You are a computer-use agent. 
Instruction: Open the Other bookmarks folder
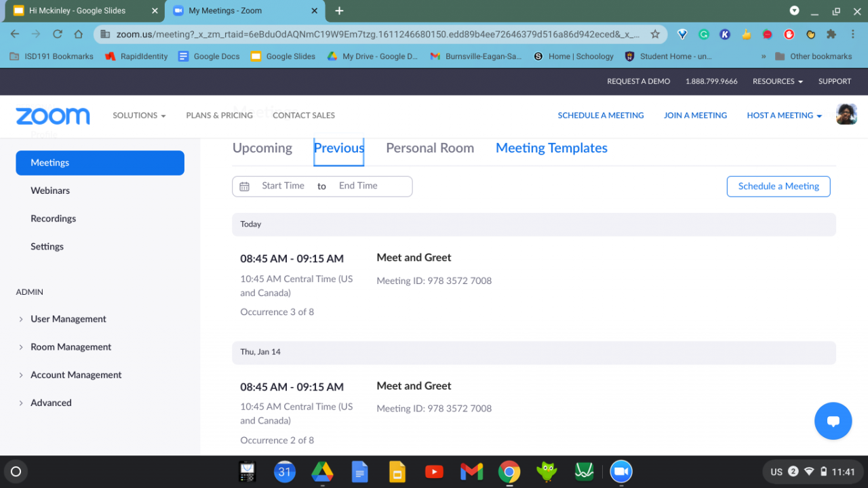pyautogui.click(x=813, y=56)
